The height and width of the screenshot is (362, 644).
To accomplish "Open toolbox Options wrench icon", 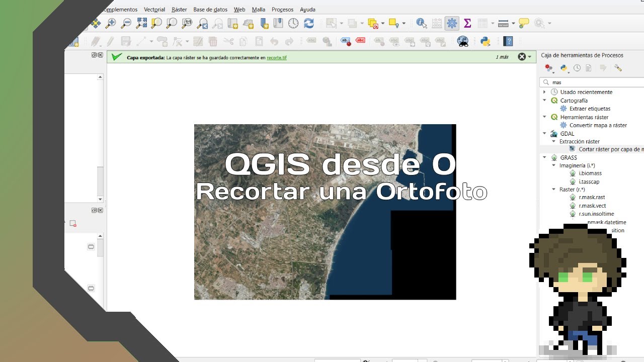I will tap(618, 68).
